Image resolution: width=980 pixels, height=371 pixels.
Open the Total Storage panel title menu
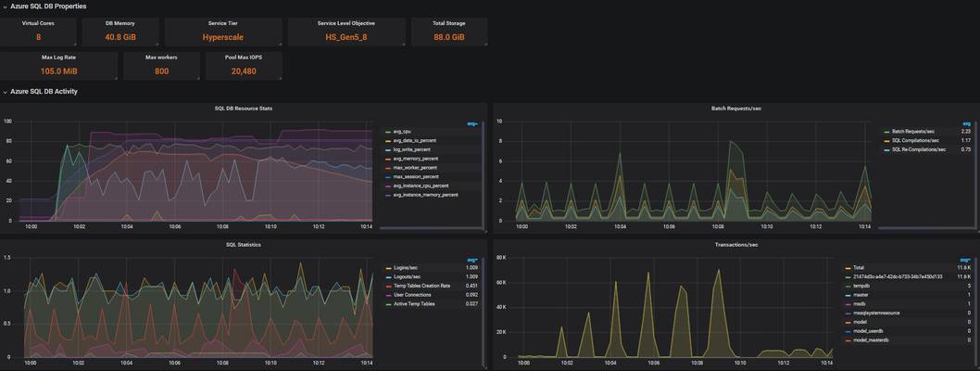click(x=448, y=23)
